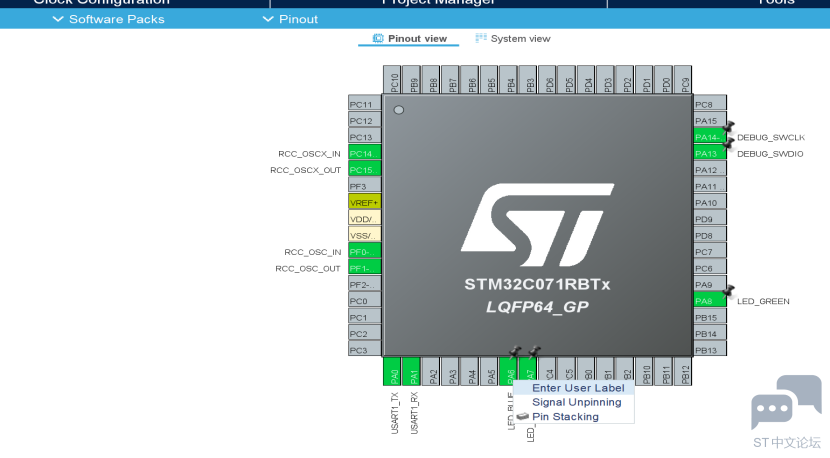Select the VSS ground pin
Image resolution: width=830 pixels, height=458 pixels.
tap(364, 236)
